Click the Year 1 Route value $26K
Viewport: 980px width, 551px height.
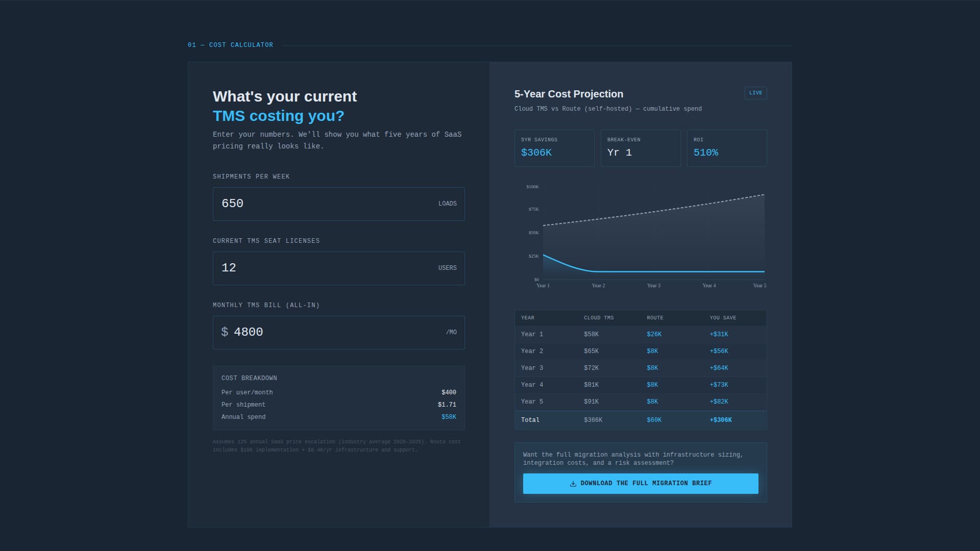654,334
